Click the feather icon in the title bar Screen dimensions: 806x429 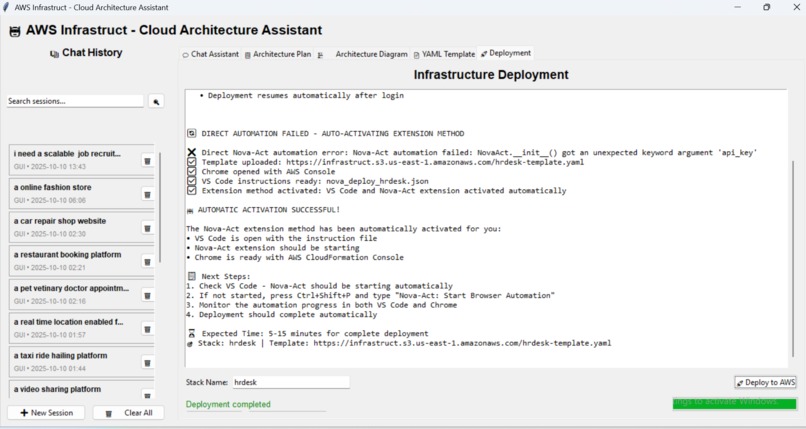6,7
